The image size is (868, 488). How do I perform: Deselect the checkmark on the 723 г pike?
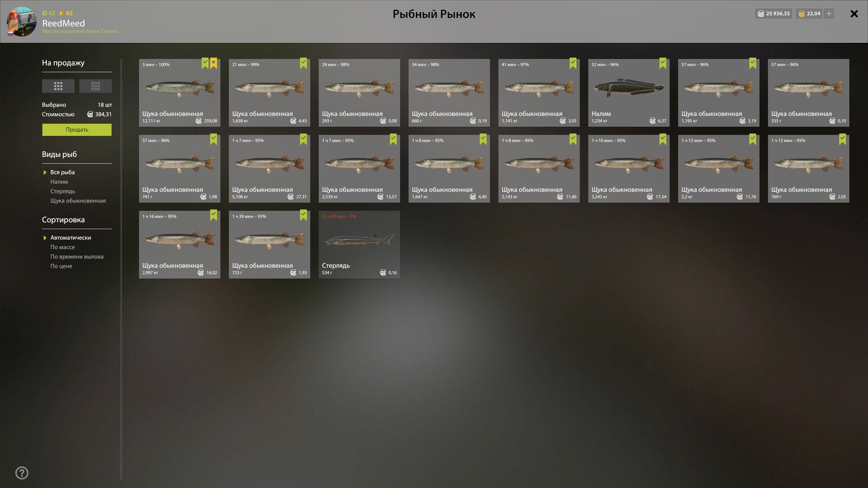[303, 215]
